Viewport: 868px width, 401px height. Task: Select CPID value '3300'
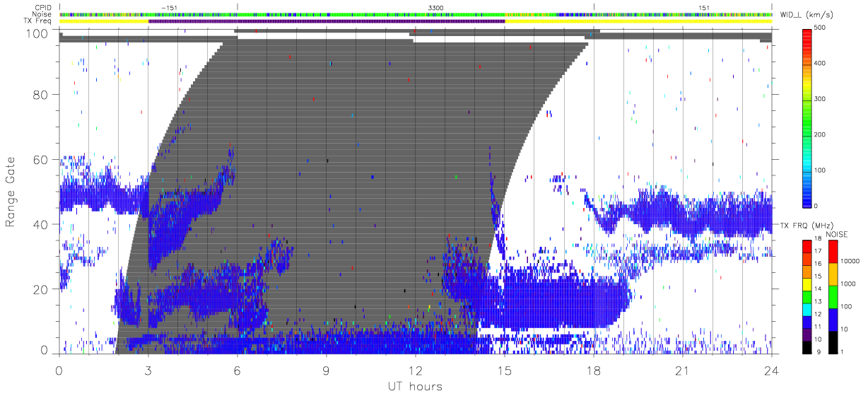(436, 8)
